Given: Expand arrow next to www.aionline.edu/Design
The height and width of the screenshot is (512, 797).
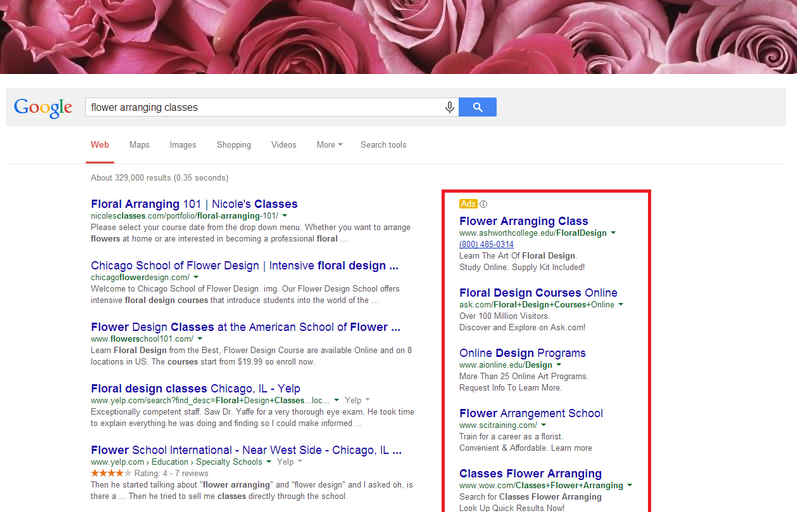Looking at the screenshot, I should pyautogui.click(x=559, y=365).
